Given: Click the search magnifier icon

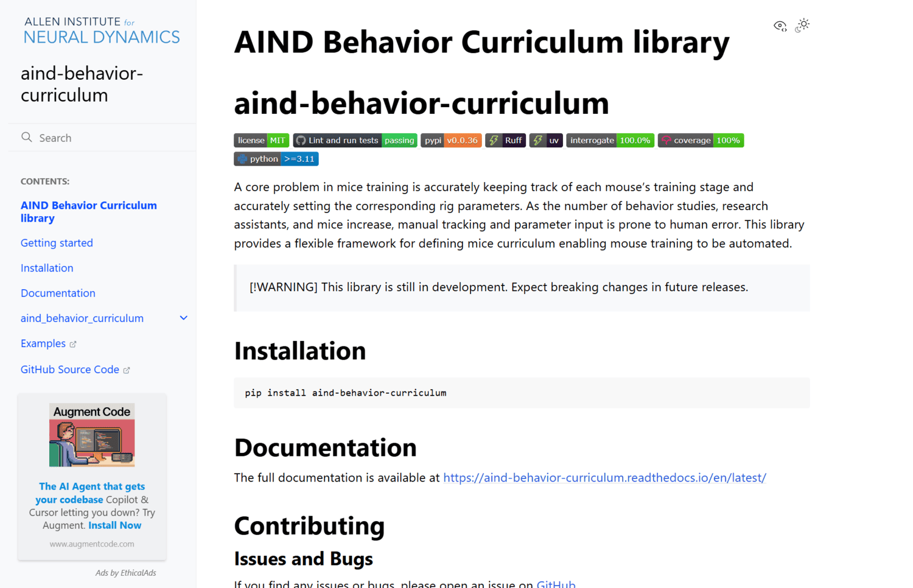Looking at the screenshot, I should [26, 138].
